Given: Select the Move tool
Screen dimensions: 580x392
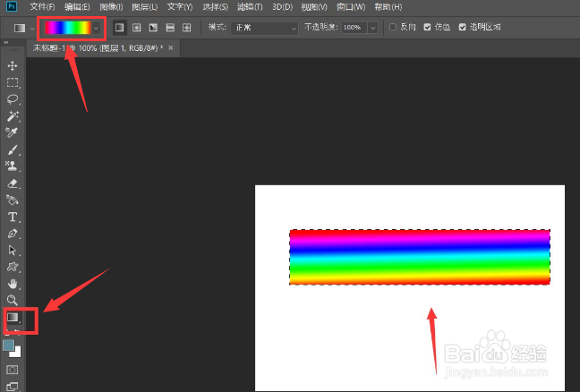Looking at the screenshot, I should pos(13,66).
